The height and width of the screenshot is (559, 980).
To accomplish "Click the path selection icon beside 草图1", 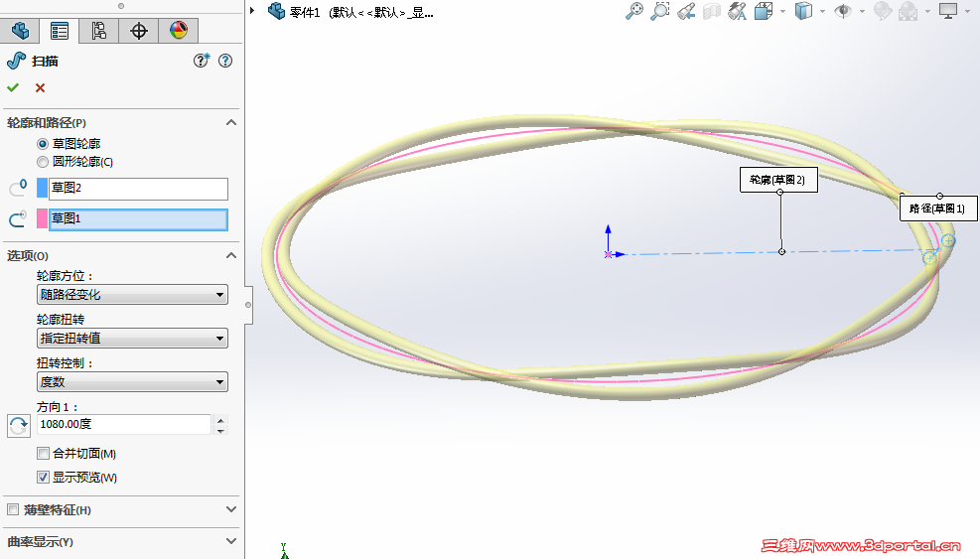I will tap(18, 218).
